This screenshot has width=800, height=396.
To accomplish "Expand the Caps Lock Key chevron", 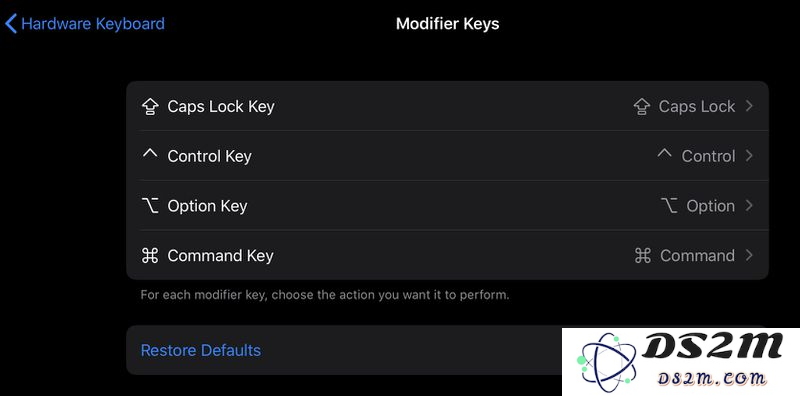I will (749, 106).
